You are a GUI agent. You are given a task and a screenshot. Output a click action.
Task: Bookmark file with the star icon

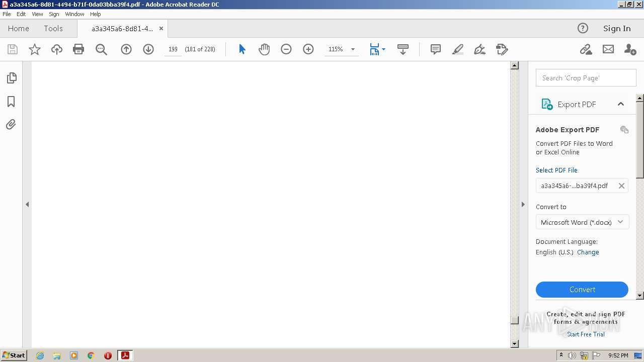point(34,49)
